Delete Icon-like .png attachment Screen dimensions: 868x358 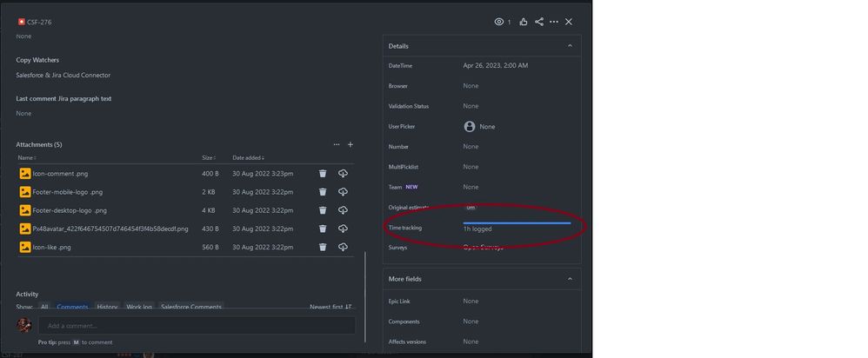pyautogui.click(x=323, y=248)
